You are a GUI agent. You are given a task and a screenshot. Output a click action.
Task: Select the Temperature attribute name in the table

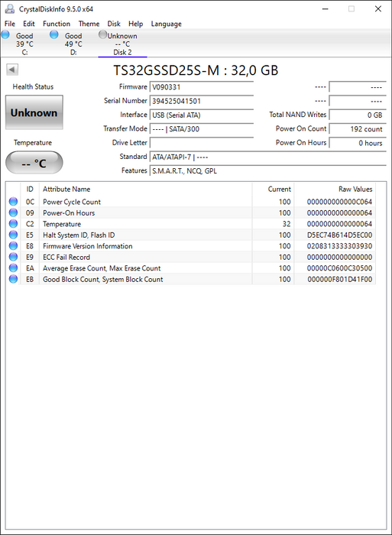click(x=62, y=224)
